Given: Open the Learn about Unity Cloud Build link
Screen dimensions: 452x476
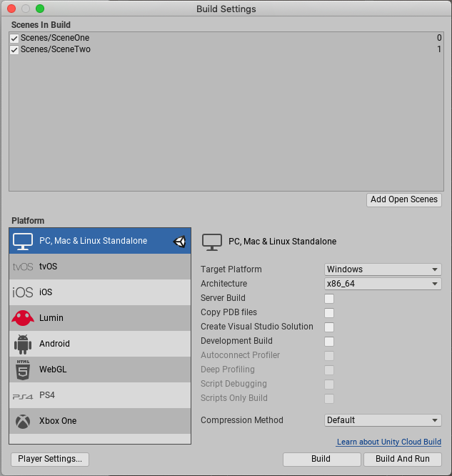Looking at the screenshot, I should click(x=389, y=442).
